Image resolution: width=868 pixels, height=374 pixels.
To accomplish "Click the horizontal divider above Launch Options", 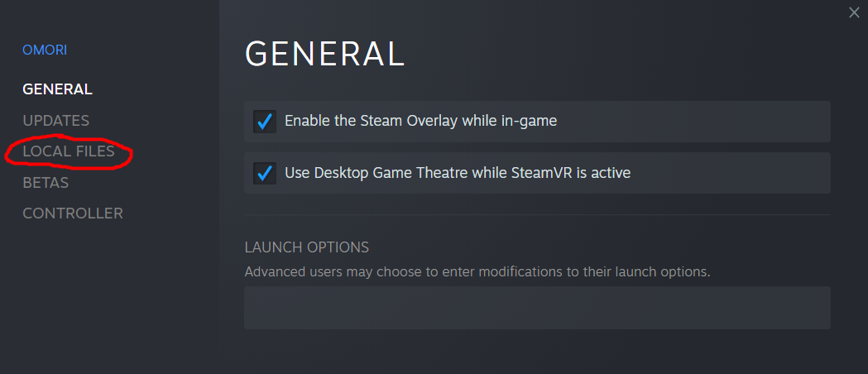I will [x=537, y=215].
